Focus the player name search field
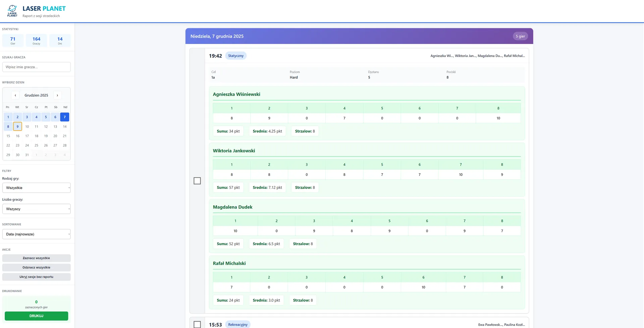The image size is (644, 328). coord(36,67)
